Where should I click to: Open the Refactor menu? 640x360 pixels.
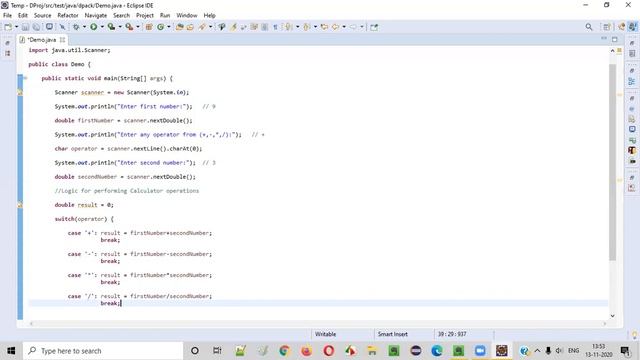[68, 15]
